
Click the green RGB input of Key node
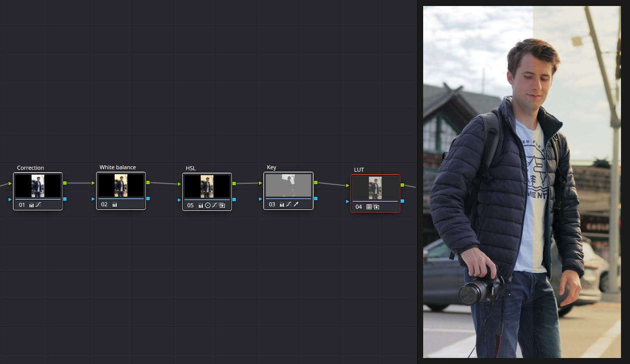tap(260, 183)
